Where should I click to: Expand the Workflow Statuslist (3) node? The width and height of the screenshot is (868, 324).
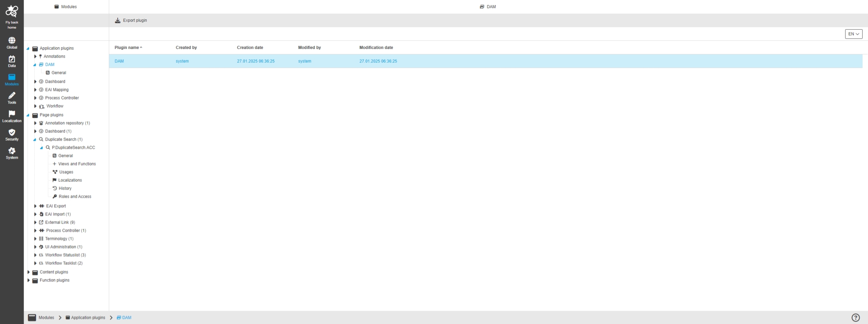35,255
